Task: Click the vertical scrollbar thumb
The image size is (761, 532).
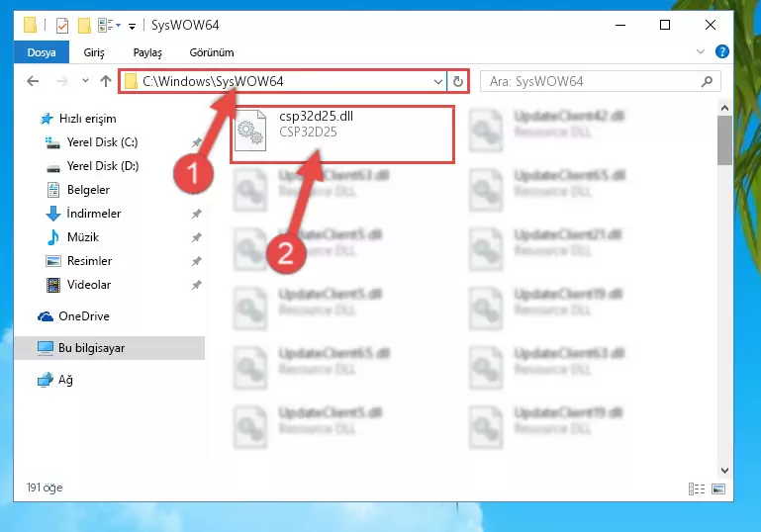Action: [x=724, y=140]
